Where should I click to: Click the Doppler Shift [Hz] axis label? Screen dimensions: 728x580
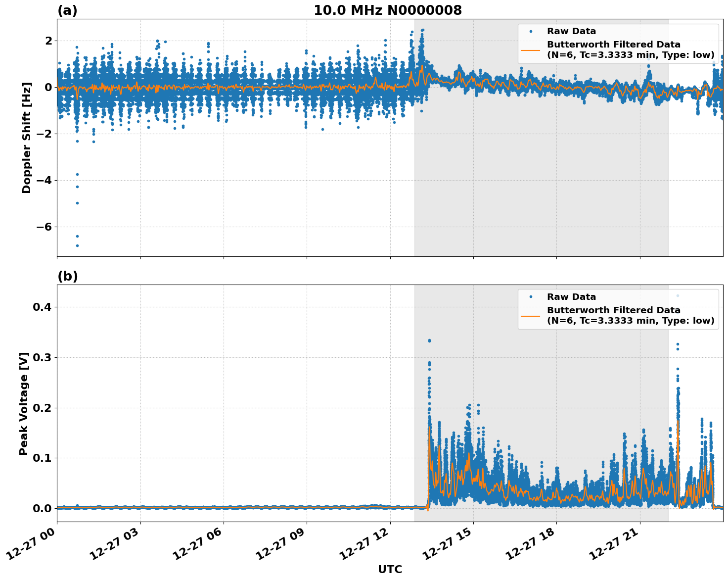(28, 135)
